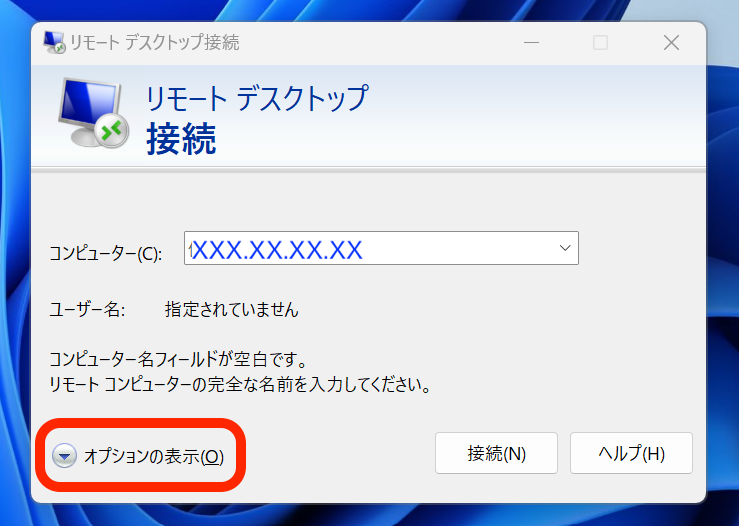Click the blue desktop wallpaper outside the dialog
Image resolution: width=739 pixels, height=526 pixels.
[722, 300]
